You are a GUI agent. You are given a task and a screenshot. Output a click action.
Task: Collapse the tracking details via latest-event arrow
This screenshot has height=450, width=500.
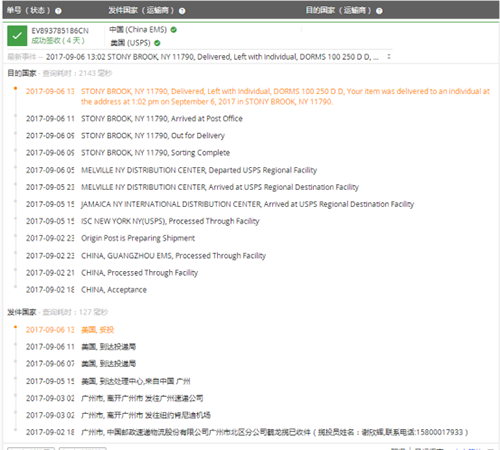click(x=389, y=57)
